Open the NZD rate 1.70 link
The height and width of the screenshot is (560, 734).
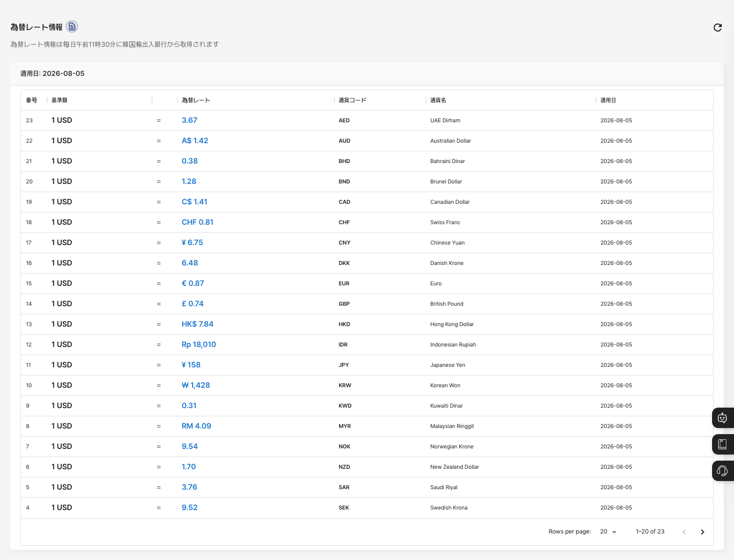(189, 467)
